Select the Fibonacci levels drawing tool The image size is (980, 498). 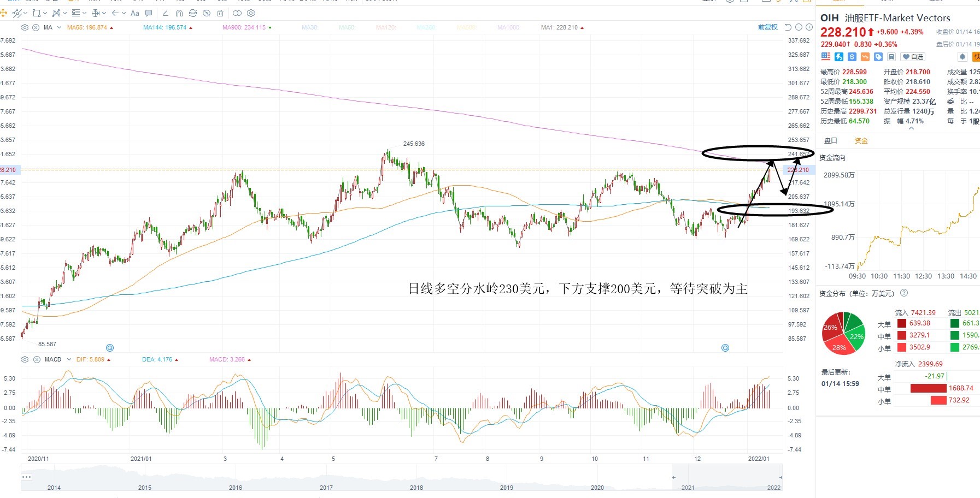(x=76, y=13)
